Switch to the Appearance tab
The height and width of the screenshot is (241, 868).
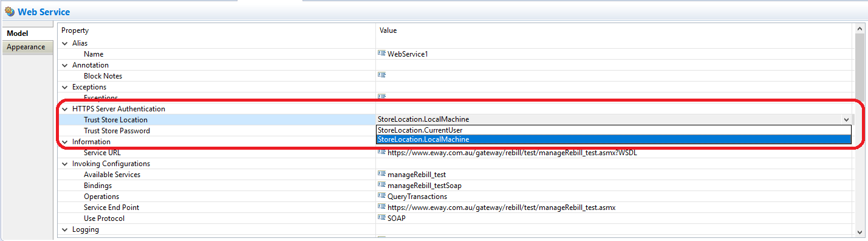click(x=26, y=47)
